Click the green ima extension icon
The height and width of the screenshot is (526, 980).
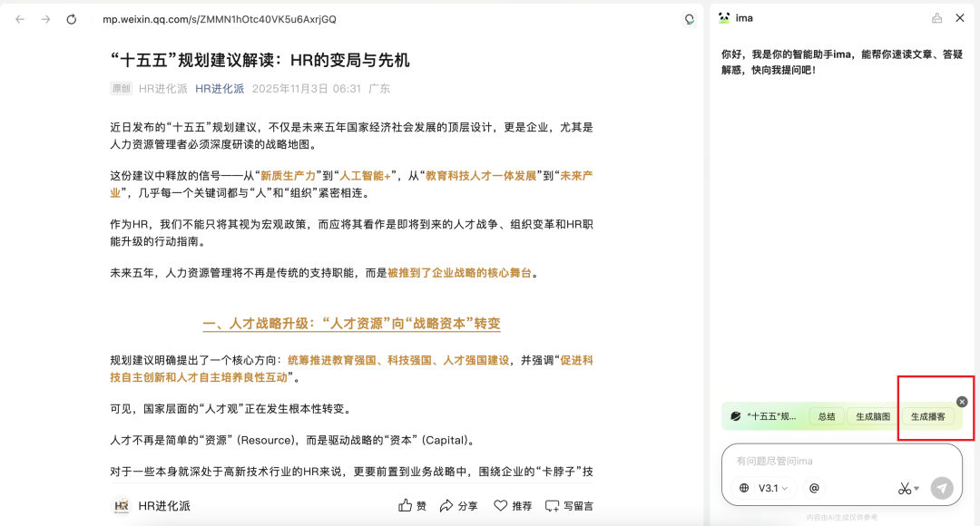pos(690,19)
